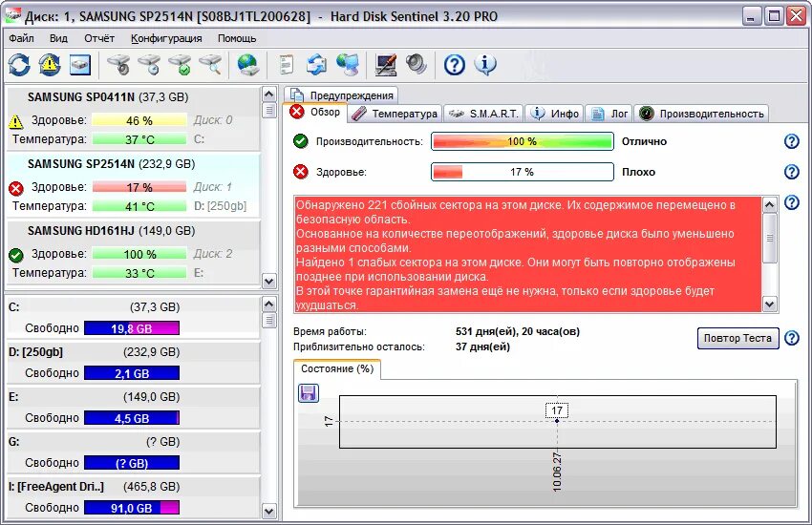Screen dimensions: 812x525
Task: Click the D: [250gb] free space 2,1 GB bar
Action: tap(132, 373)
